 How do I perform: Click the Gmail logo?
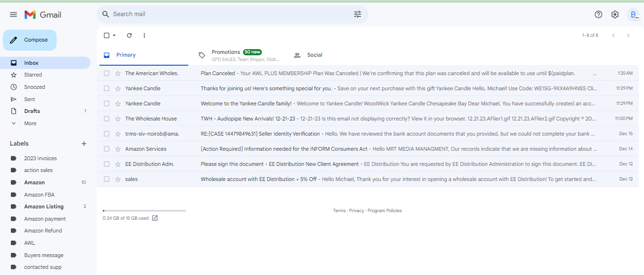tap(43, 15)
